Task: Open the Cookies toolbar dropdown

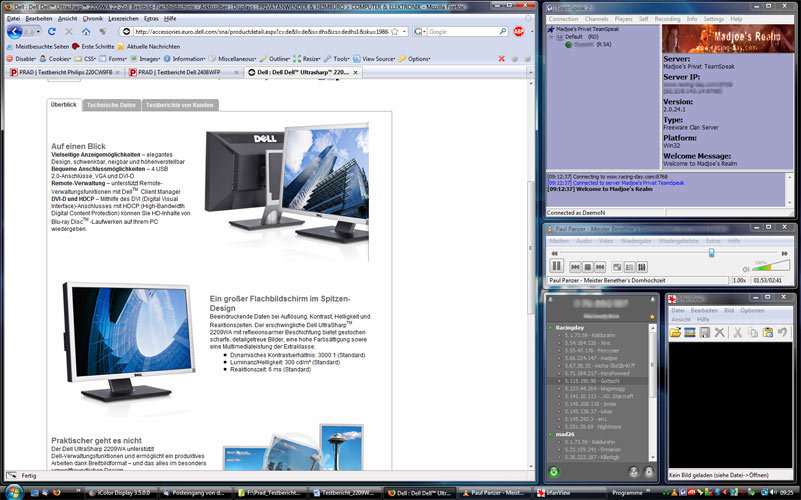Action: click(x=56, y=59)
